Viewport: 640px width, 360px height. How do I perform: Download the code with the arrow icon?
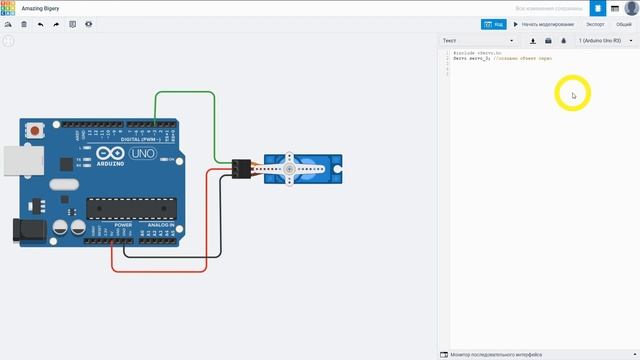[x=533, y=41]
